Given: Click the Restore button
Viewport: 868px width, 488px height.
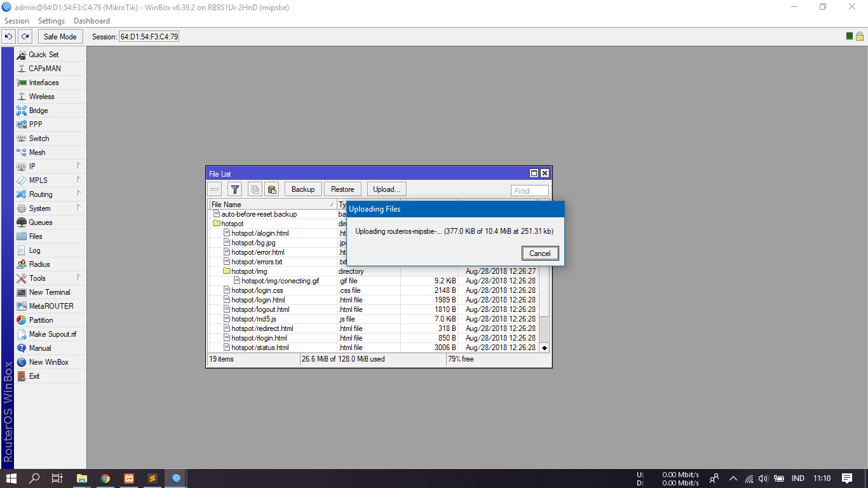Looking at the screenshot, I should click(342, 189).
